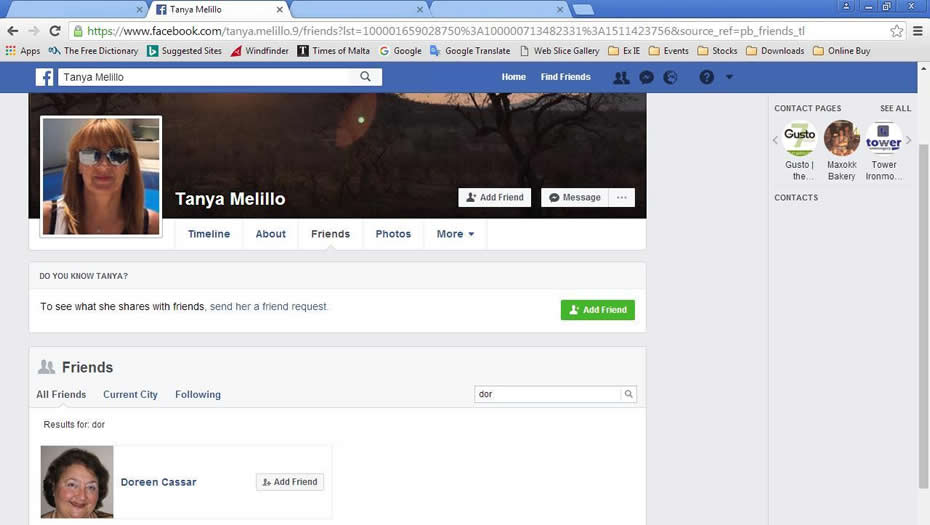930x525 pixels.
Task: Select Current City filter tab
Action: coord(130,394)
